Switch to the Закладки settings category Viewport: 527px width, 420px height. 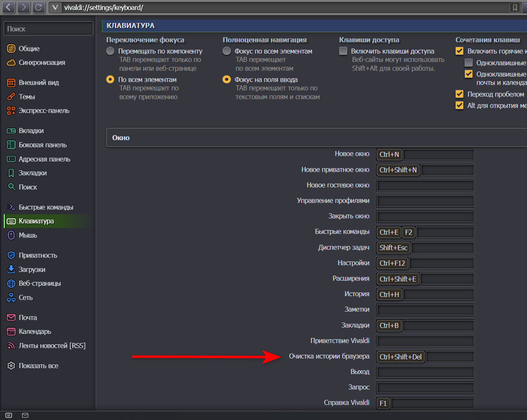pos(33,173)
